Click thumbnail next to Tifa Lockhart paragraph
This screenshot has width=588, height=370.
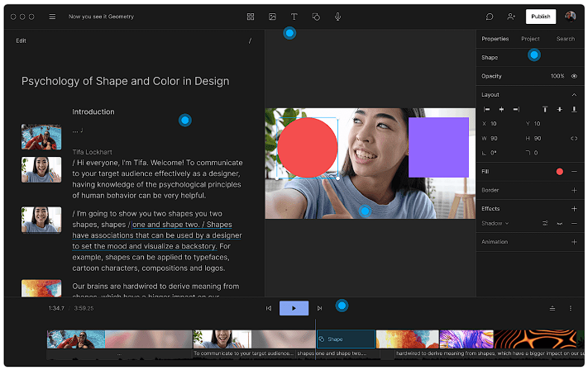coord(41,169)
